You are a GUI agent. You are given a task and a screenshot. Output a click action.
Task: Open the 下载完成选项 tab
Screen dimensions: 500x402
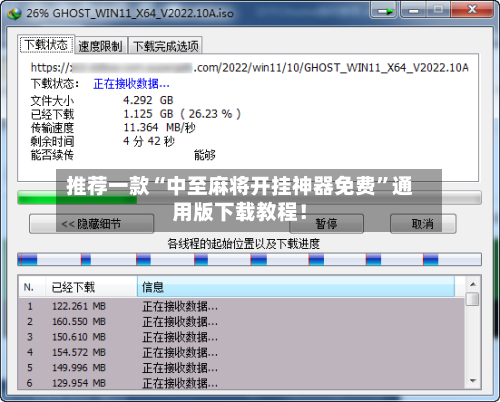(165, 46)
